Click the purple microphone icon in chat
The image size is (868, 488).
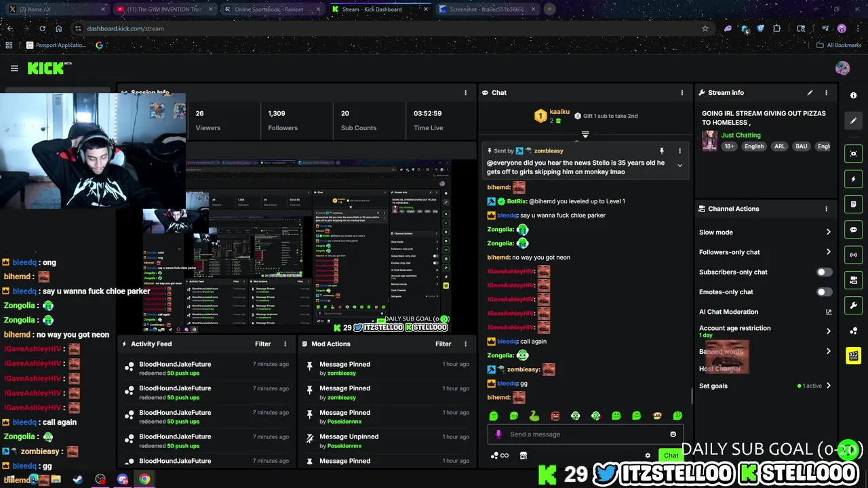(x=498, y=434)
